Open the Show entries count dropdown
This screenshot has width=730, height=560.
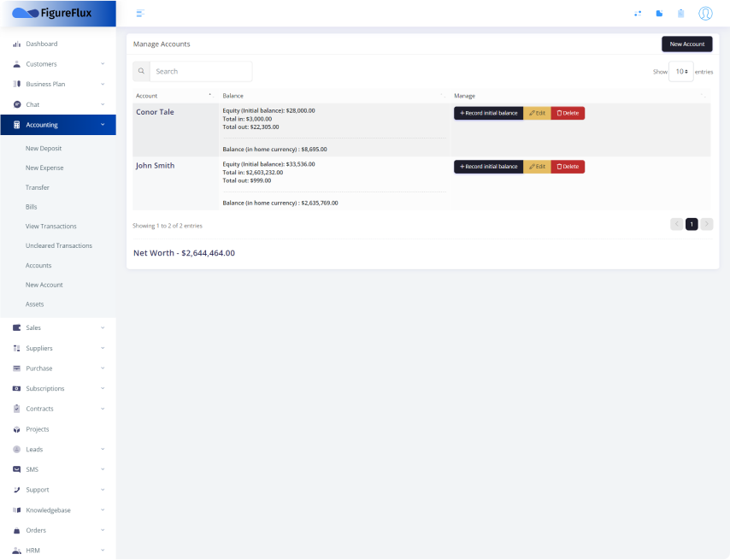coord(681,72)
